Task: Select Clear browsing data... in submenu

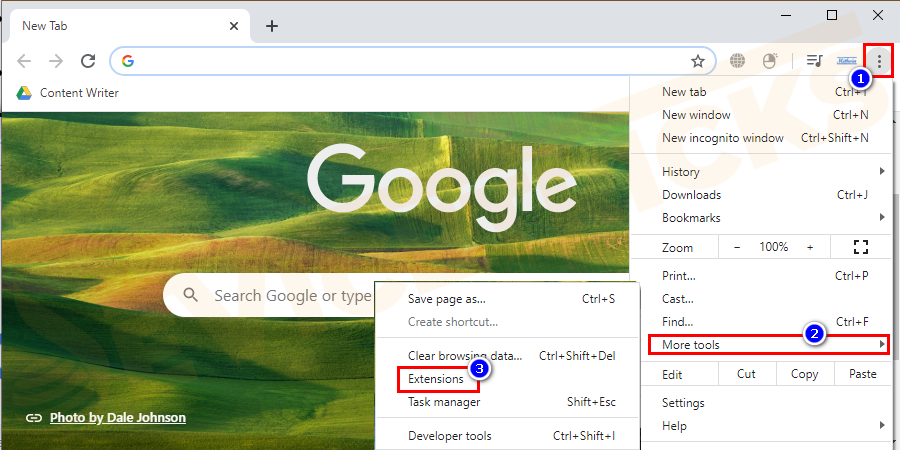Action: pos(507,356)
